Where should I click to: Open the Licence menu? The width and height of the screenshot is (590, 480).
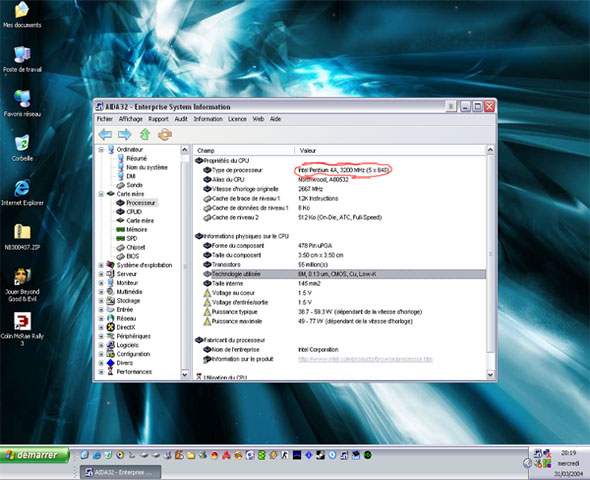(237, 119)
